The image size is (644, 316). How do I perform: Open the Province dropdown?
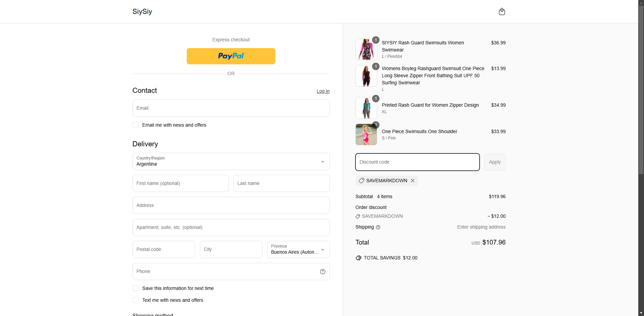(298, 249)
